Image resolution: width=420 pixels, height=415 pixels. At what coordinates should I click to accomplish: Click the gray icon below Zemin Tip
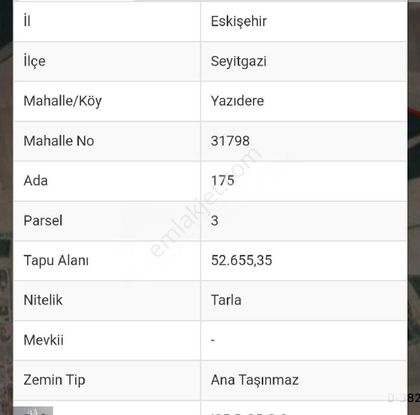tap(33, 411)
